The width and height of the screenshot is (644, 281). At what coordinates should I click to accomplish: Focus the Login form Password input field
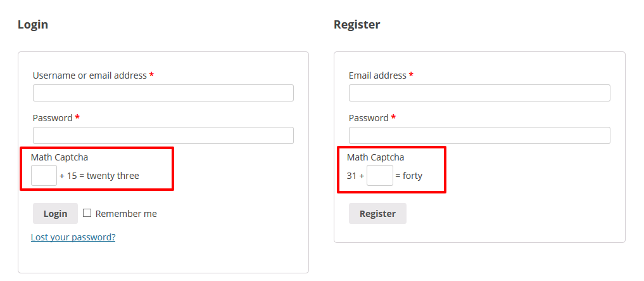pyautogui.click(x=163, y=136)
